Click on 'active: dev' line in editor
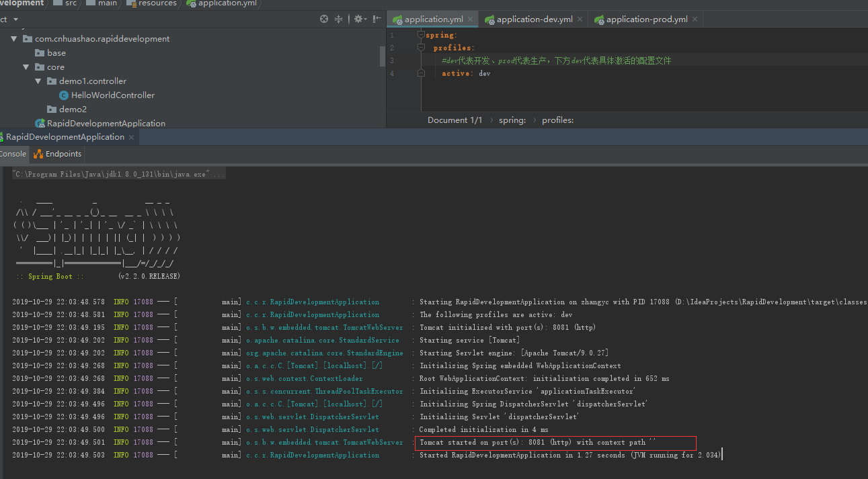Viewport: 868px width, 479px height. (466, 73)
